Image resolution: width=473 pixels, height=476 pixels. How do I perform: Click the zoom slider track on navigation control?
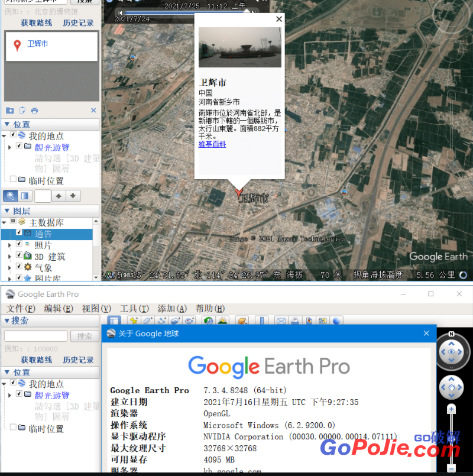tap(452, 438)
